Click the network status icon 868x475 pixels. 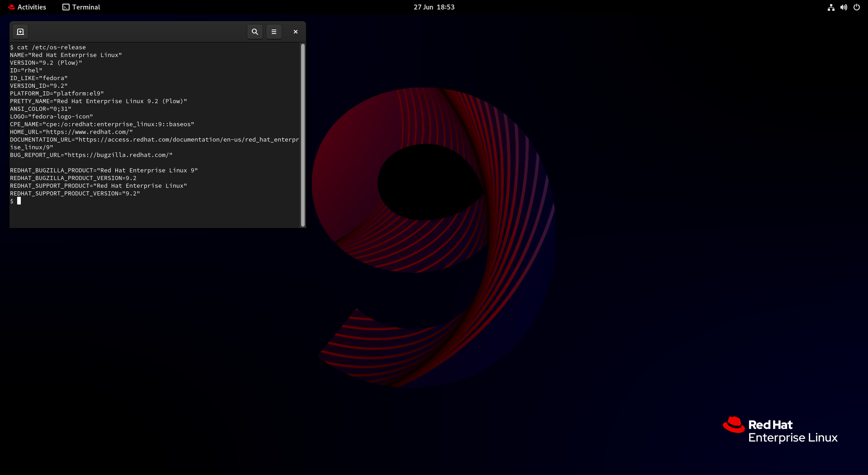click(x=831, y=7)
